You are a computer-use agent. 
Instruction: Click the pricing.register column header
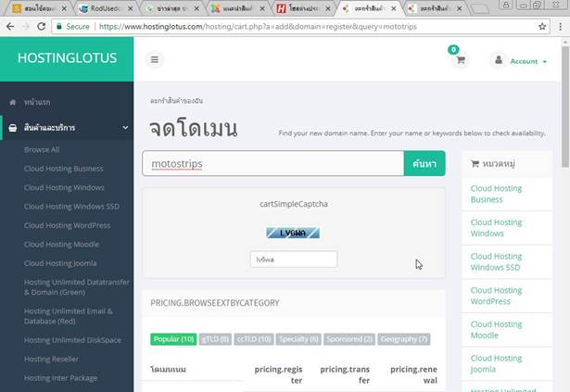point(278,375)
